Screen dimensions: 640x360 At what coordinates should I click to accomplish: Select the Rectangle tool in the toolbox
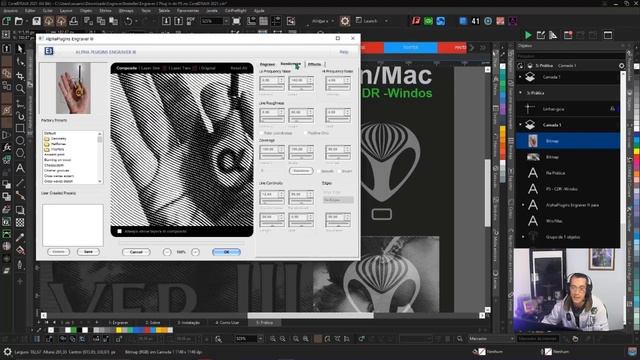coord(20,128)
